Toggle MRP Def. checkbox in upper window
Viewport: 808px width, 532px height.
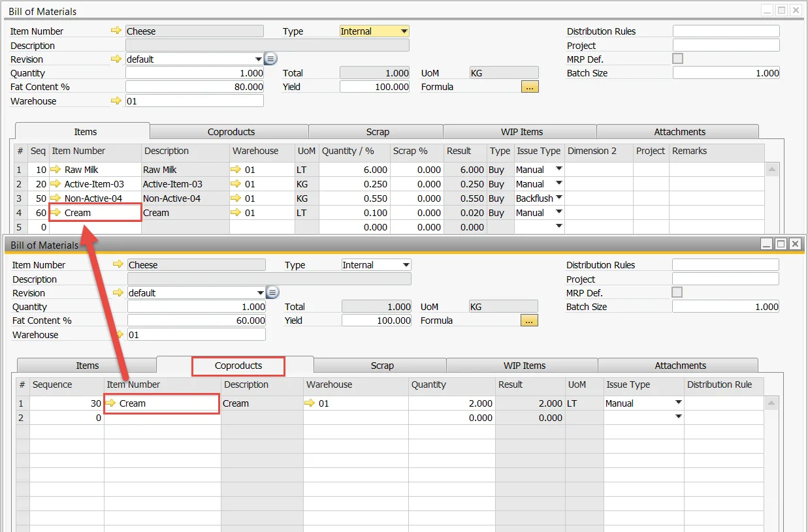pyautogui.click(x=678, y=59)
